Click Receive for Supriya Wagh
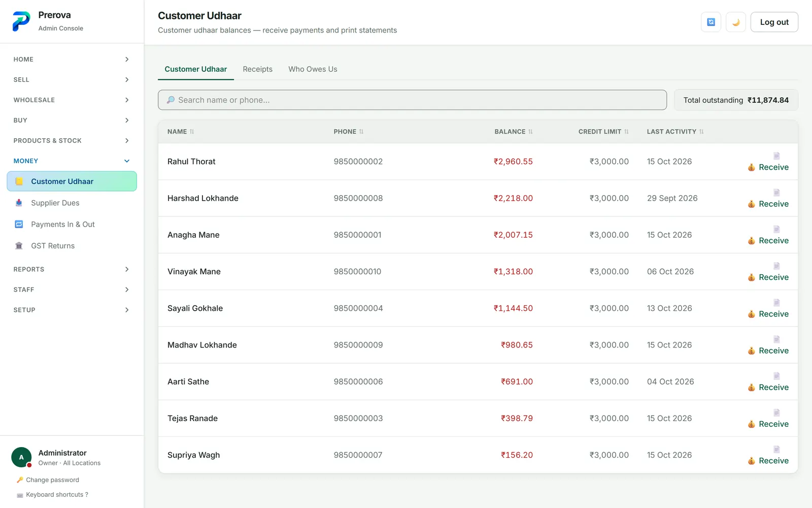Image resolution: width=812 pixels, height=508 pixels. pos(768,461)
